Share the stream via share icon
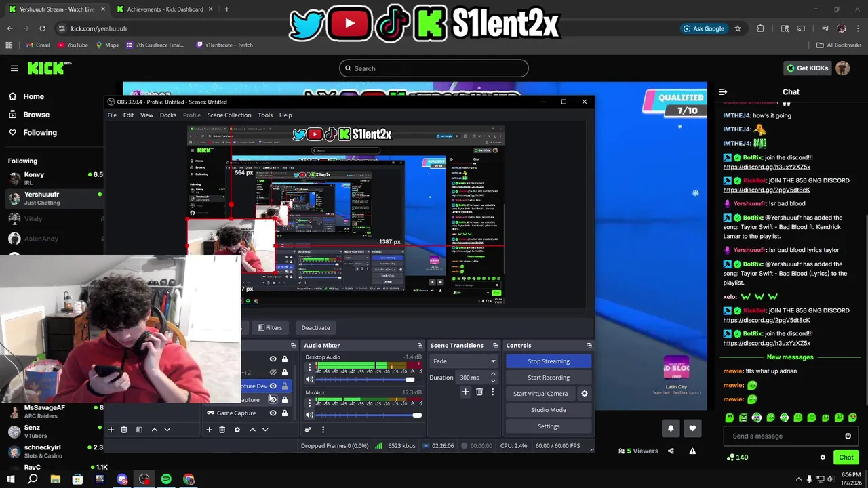868x488 pixels. pyautogui.click(x=671, y=451)
